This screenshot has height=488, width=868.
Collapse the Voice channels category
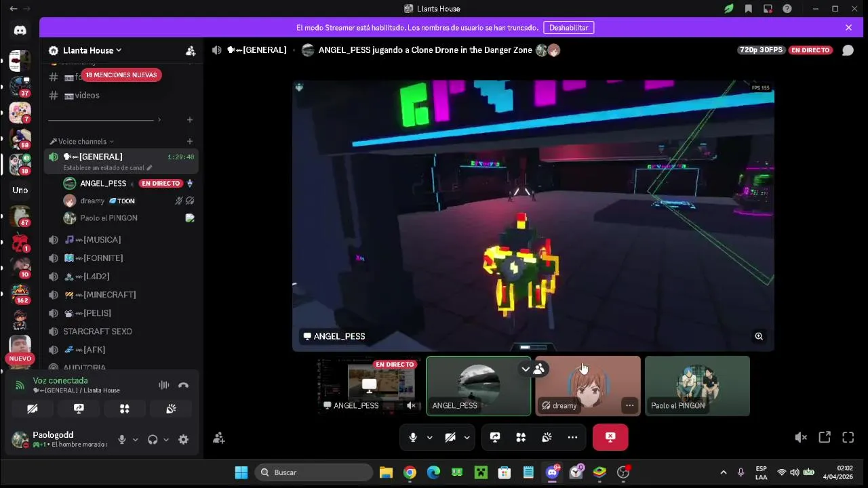click(x=82, y=142)
